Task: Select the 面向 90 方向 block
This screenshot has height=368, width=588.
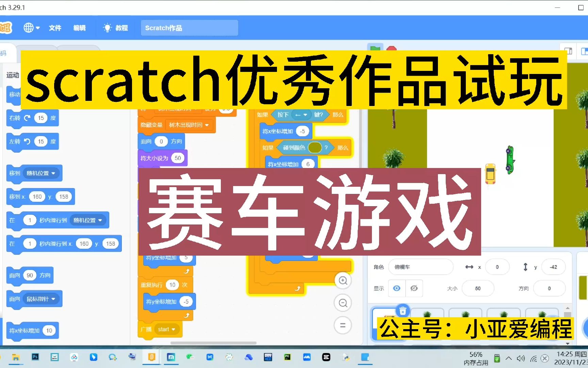Action: point(30,275)
